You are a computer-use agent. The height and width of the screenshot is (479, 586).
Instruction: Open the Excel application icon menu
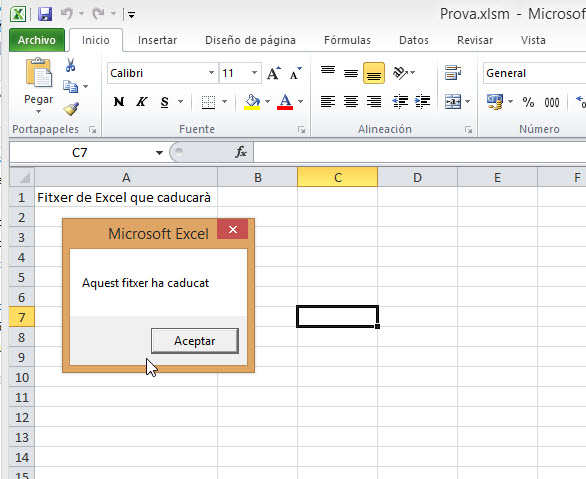[18, 14]
